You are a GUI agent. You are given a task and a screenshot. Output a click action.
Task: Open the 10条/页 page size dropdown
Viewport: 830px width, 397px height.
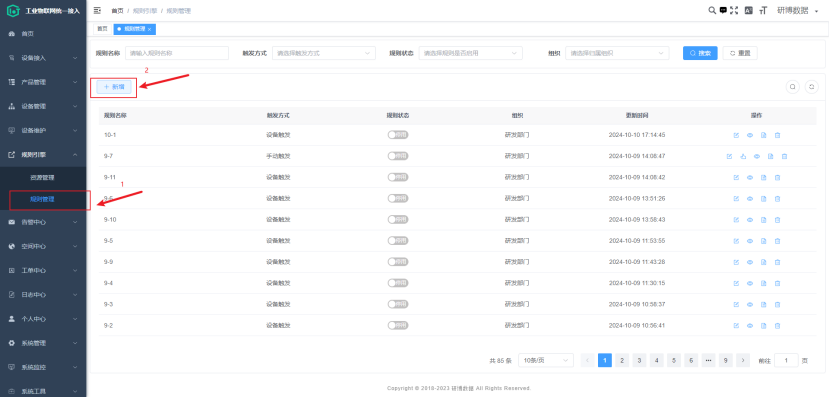click(x=546, y=360)
